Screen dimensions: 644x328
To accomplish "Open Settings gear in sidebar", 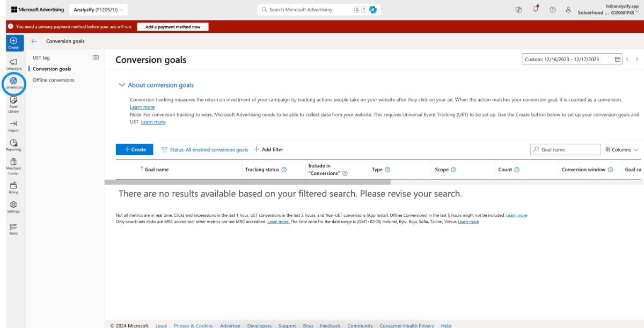I will 13,207.
